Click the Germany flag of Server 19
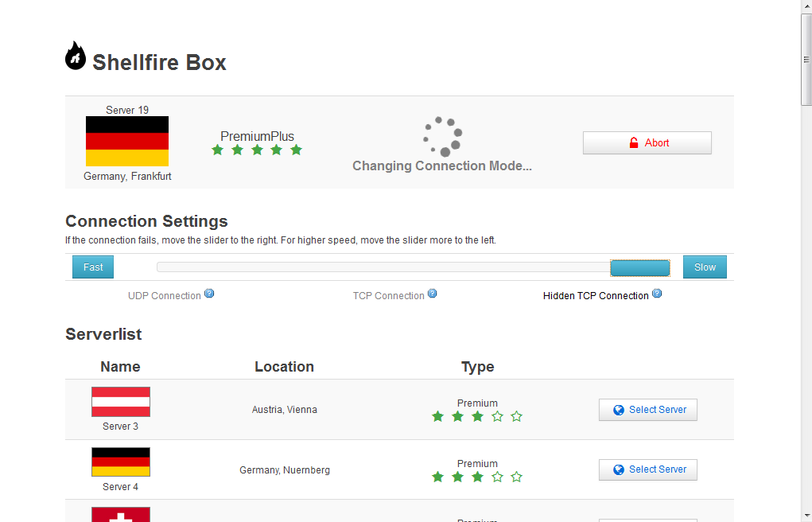This screenshot has width=812, height=522. pos(127,141)
